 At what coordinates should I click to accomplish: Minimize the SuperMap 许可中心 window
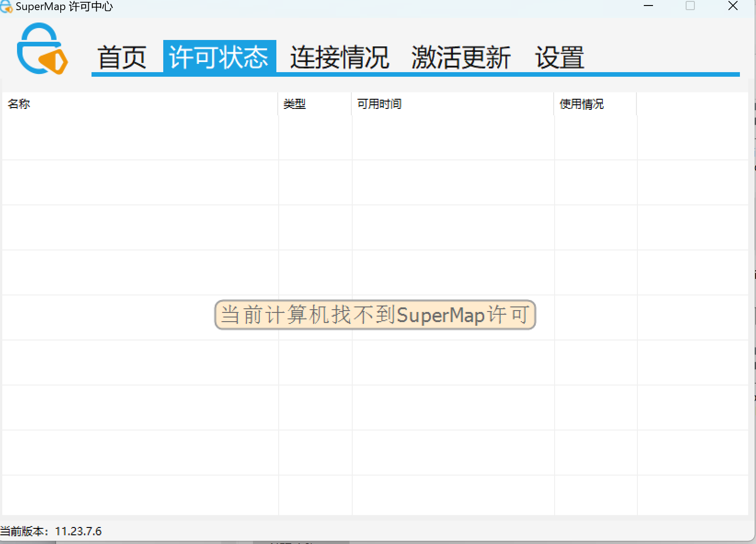(648, 6)
